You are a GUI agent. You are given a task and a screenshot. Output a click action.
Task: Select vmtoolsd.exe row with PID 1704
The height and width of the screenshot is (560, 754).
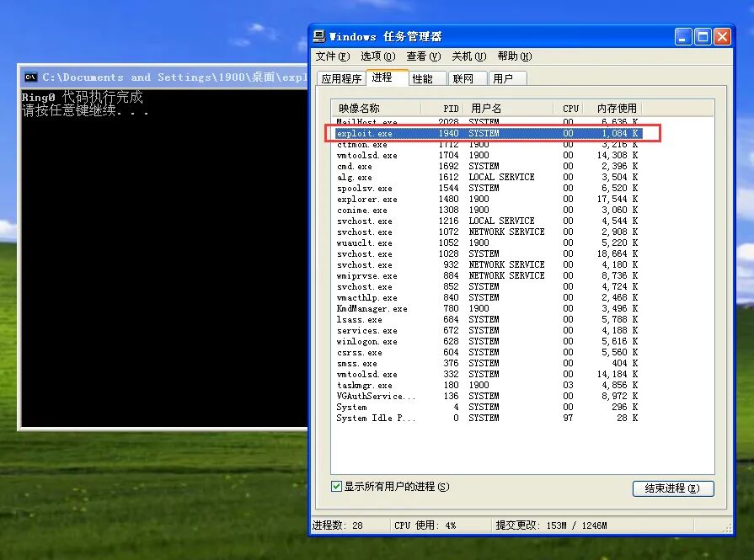[488, 155]
